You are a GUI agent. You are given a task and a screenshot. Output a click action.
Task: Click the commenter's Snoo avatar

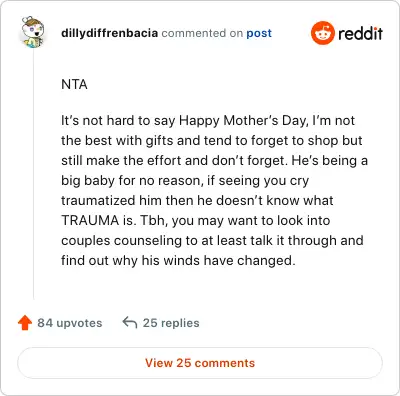pos(32,32)
